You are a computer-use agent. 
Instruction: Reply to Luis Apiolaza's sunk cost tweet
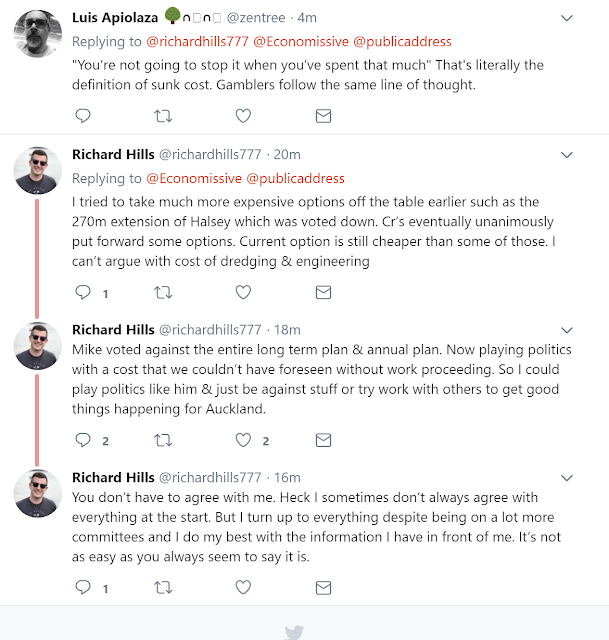point(83,116)
